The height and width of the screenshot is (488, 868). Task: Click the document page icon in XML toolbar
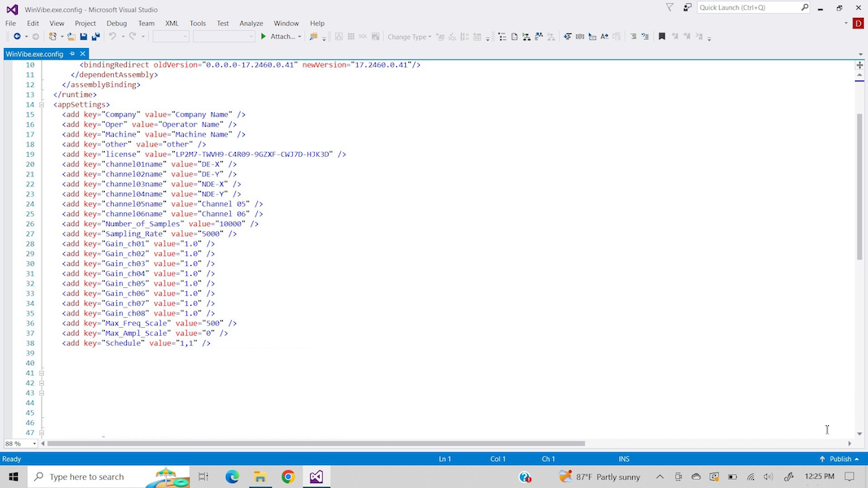[514, 37]
